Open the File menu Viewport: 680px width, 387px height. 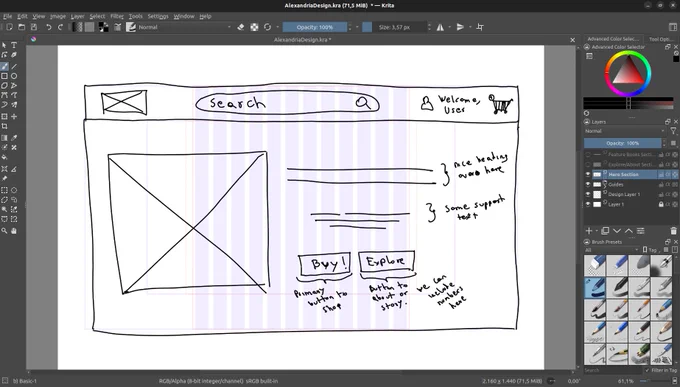[7, 16]
